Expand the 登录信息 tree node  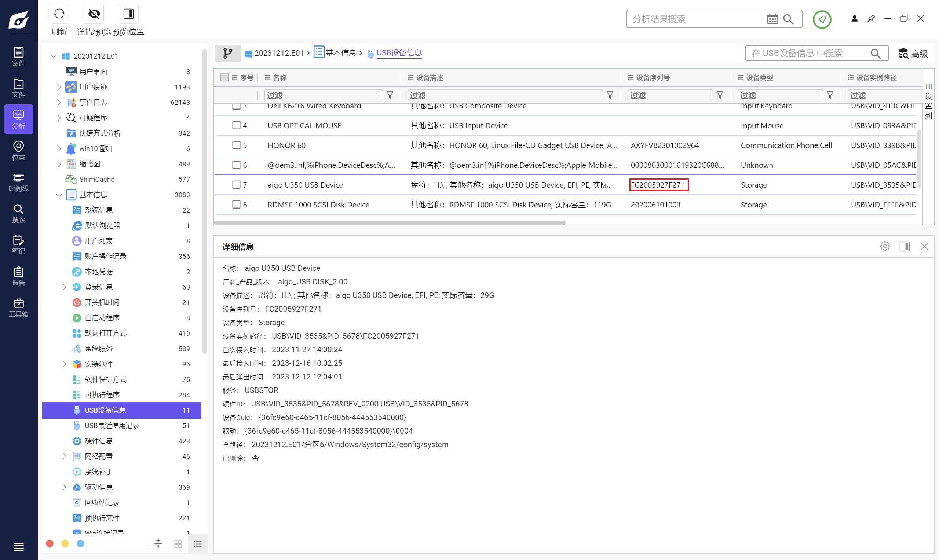click(64, 287)
